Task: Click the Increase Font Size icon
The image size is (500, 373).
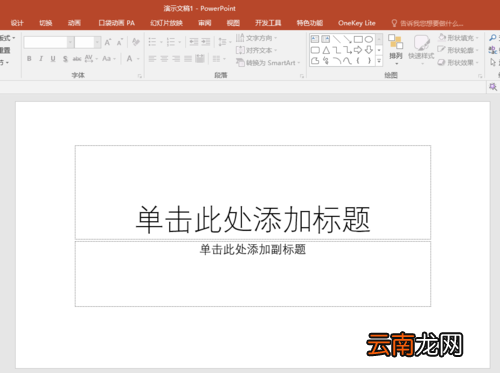Action: click(x=108, y=42)
